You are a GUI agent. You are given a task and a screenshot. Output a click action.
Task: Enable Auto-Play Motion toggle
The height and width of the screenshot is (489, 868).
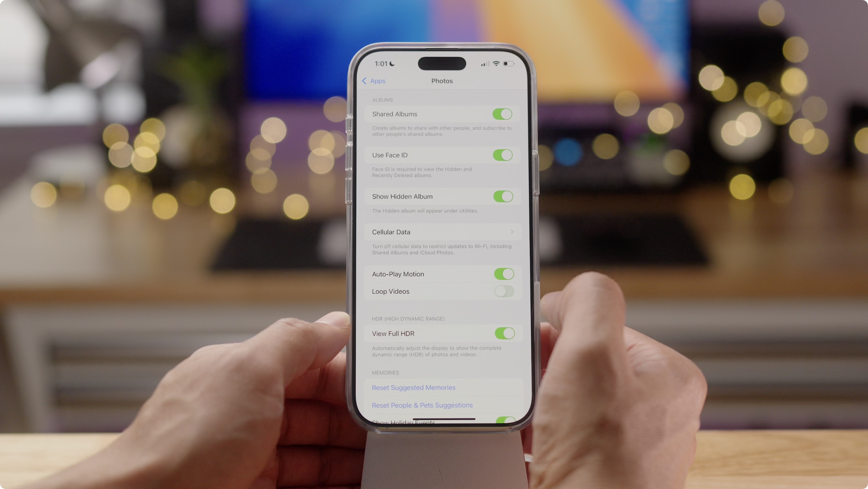tap(503, 274)
